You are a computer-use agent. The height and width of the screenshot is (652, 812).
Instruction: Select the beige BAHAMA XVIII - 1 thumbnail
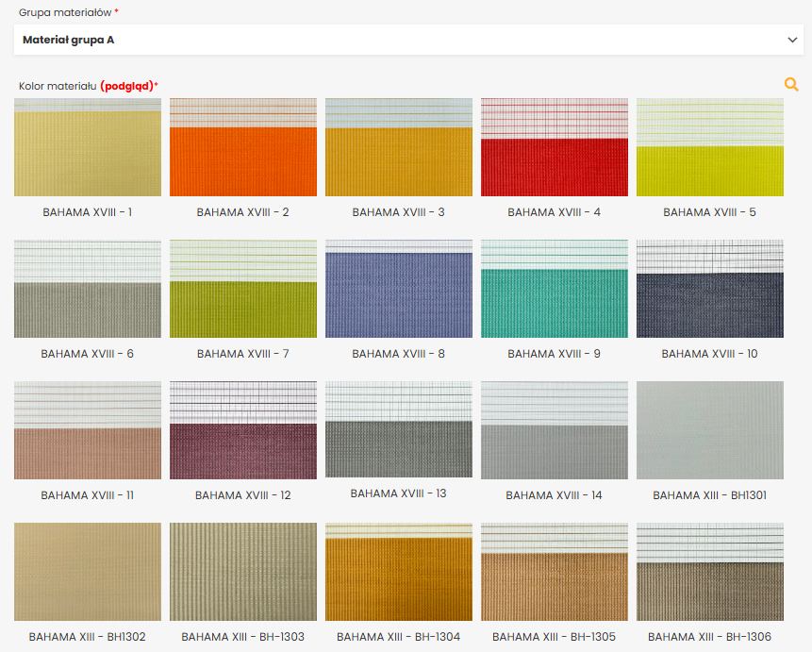click(88, 147)
